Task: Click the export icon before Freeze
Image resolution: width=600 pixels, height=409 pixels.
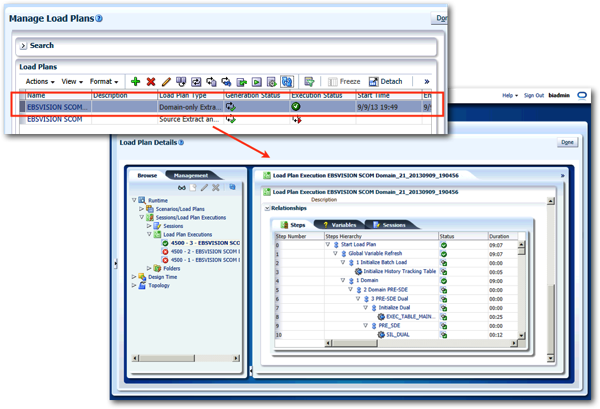Action: pos(309,81)
